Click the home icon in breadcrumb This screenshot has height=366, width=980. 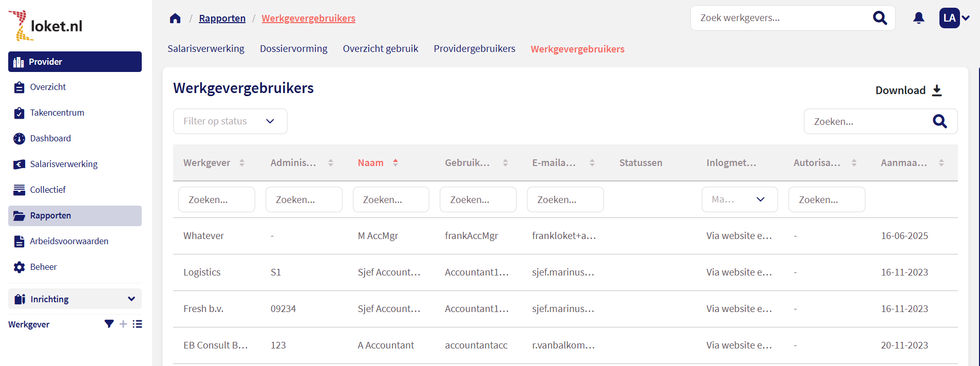(x=175, y=19)
